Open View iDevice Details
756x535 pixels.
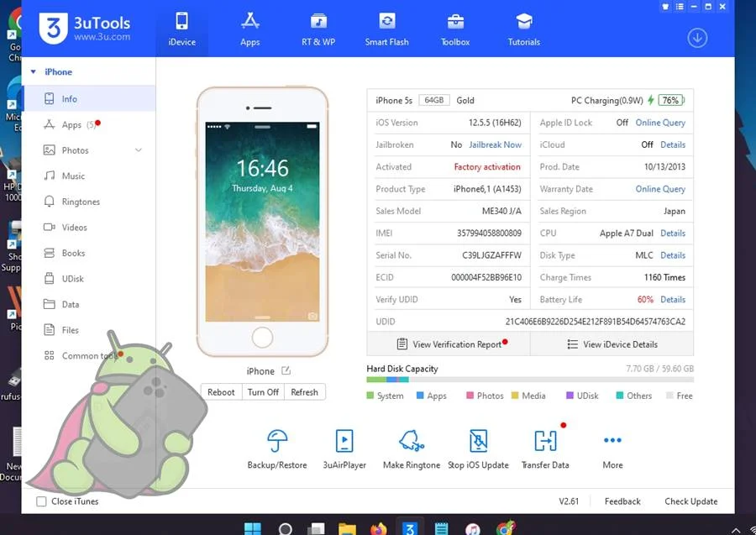click(x=612, y=344)
